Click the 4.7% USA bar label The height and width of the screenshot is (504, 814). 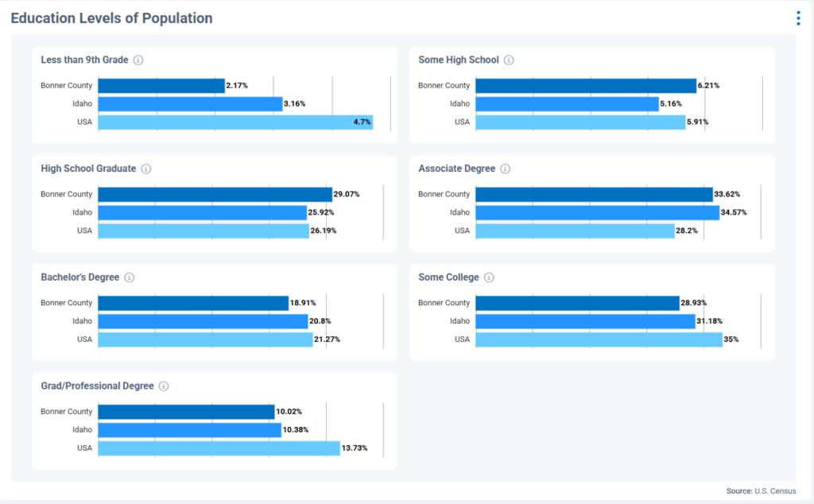(361, 122)
